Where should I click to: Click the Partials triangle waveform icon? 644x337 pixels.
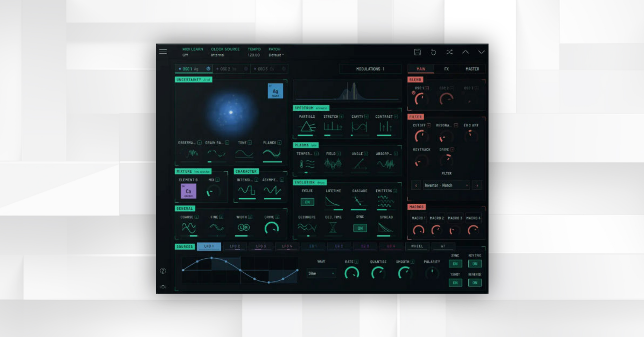[x=307, y=127]
